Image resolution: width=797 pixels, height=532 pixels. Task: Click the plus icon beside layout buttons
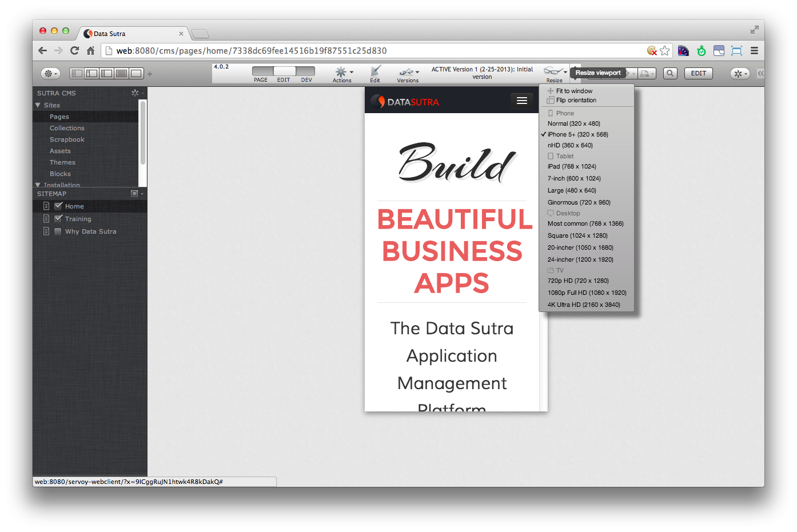[x=150, y=74]
